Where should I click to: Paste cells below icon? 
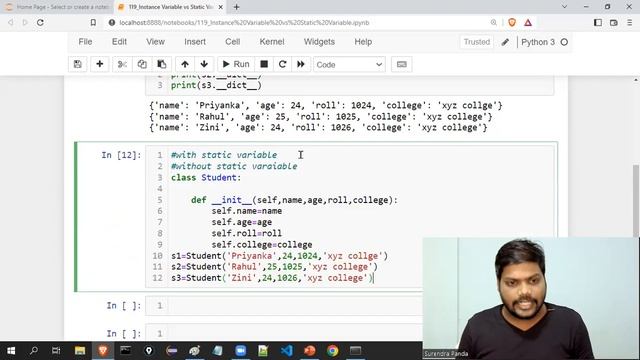click(162, 64)
